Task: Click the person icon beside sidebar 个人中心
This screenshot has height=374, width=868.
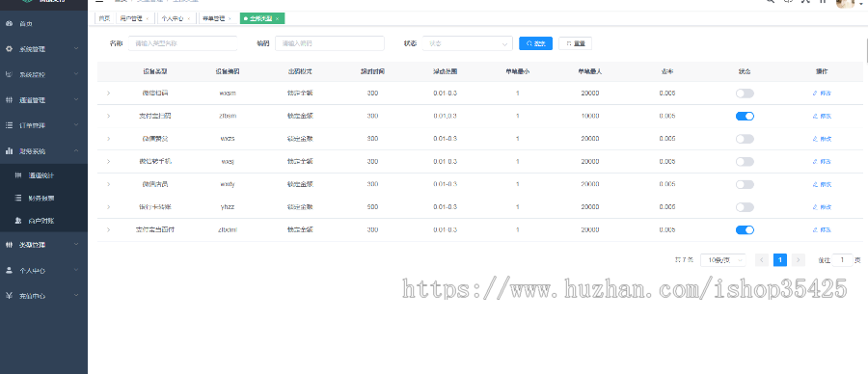Action: (9, 271)
